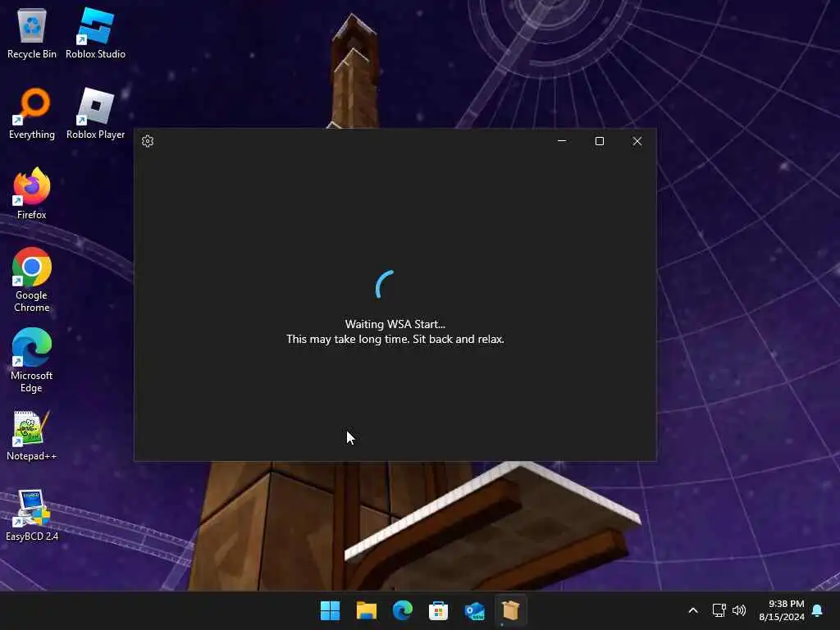Open Recycle Bin desktop icon
The width and height of the screenshot is (840, 630).
click(32, 33)
